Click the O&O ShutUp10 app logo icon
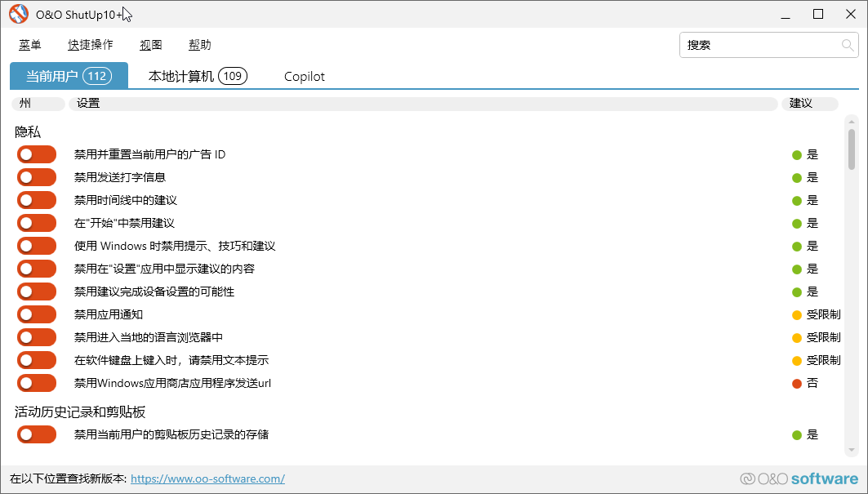Image resolution: width=868 pixels, height=494 pixels. [18, 15]
